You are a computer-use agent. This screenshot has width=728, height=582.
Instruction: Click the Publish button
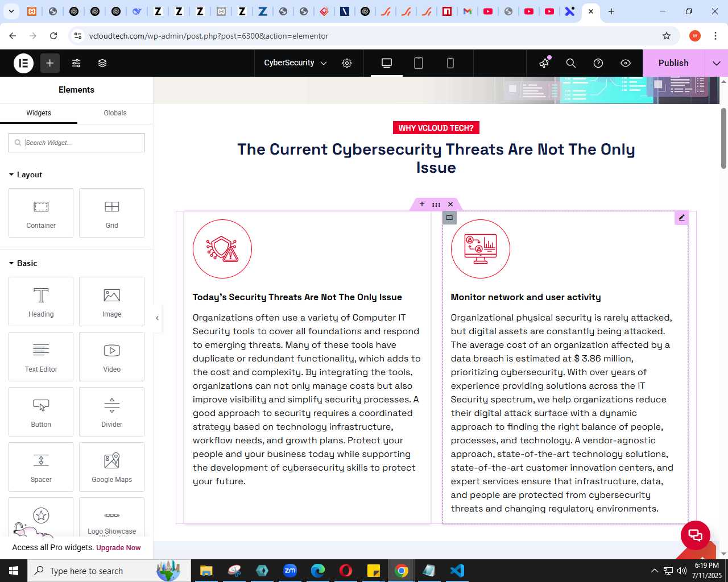pos(673,63)
